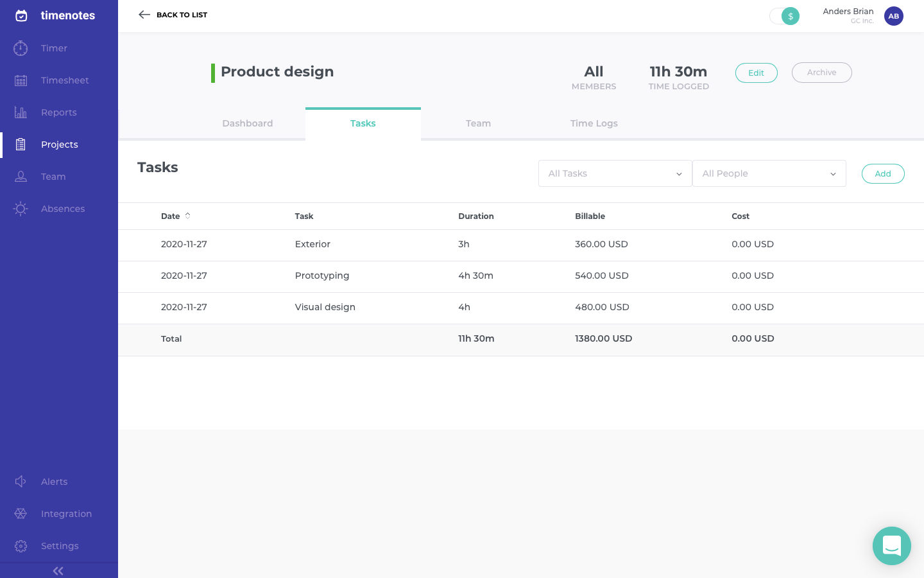Viewport: 924px width, 578px height.
Task: Click the Absences sun icon
Action: pyautogui.click(x=21, y=209)
